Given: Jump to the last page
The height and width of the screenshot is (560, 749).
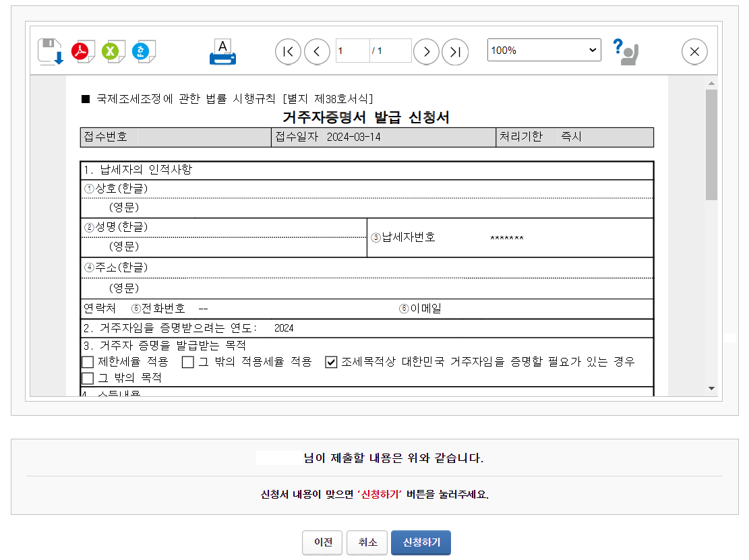Looking at the screenshot, I should pos(455,51).
